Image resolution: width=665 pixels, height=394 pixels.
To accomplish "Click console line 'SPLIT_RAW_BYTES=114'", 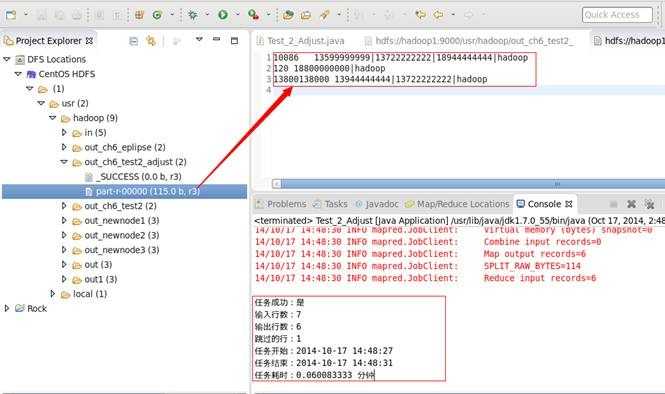I will [x=532, y=266].
